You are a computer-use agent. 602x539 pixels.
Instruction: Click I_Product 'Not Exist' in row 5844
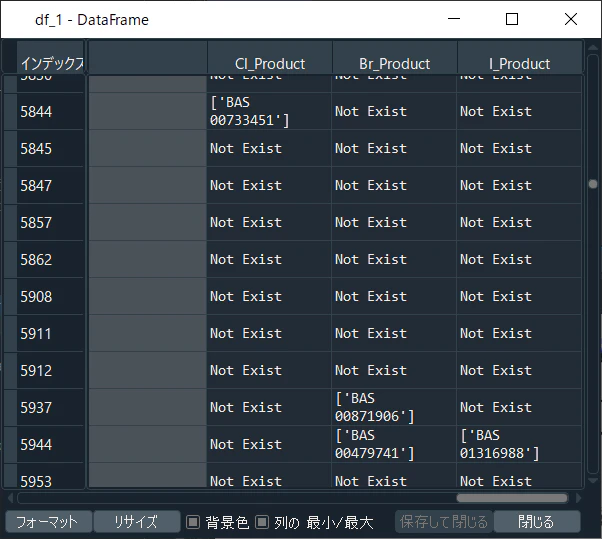[x=519, y=111]
